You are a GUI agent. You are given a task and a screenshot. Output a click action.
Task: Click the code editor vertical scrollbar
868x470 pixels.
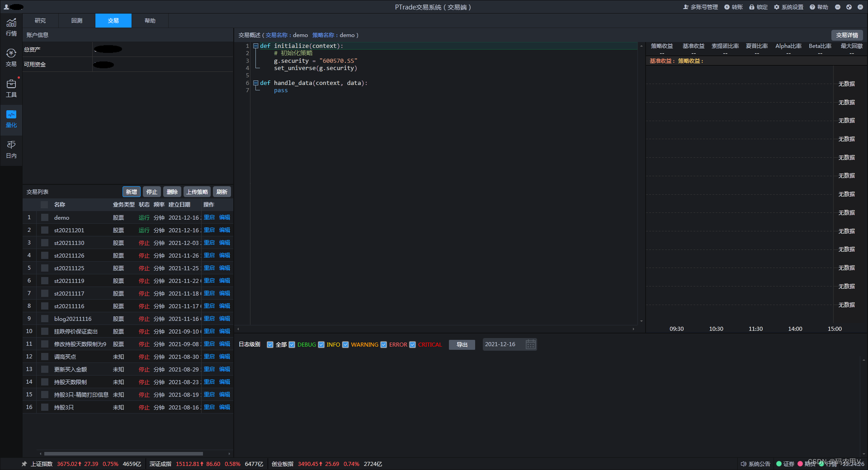[x=641, y=183]
